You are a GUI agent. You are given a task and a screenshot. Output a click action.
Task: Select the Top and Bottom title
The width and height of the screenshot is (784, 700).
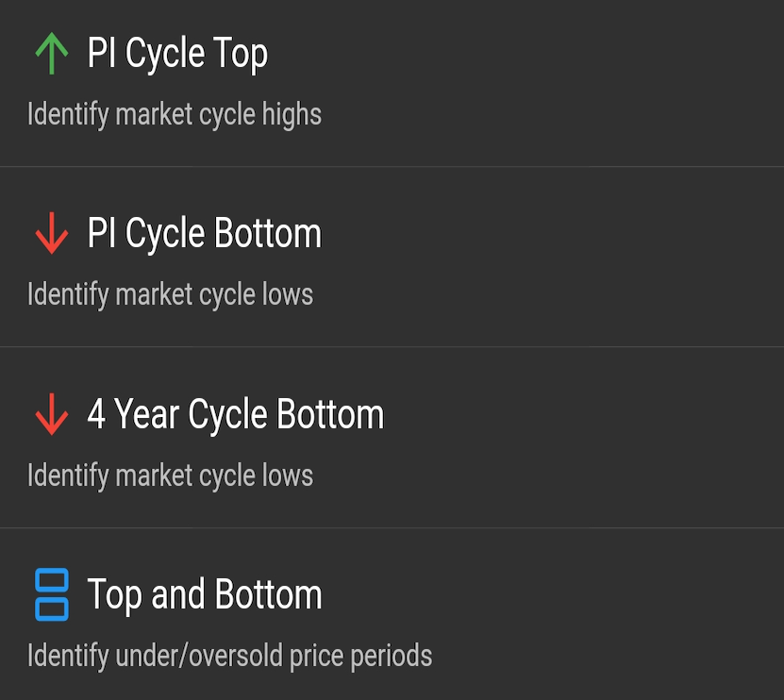(204, 594)
